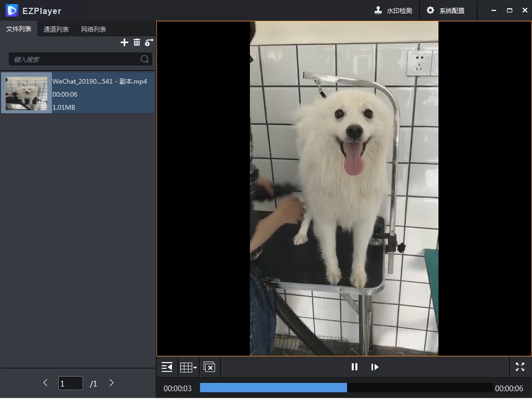This screenshot has height=399, width=532.
Task: Click the add file plus icon
Action: (x=124, y=43)
